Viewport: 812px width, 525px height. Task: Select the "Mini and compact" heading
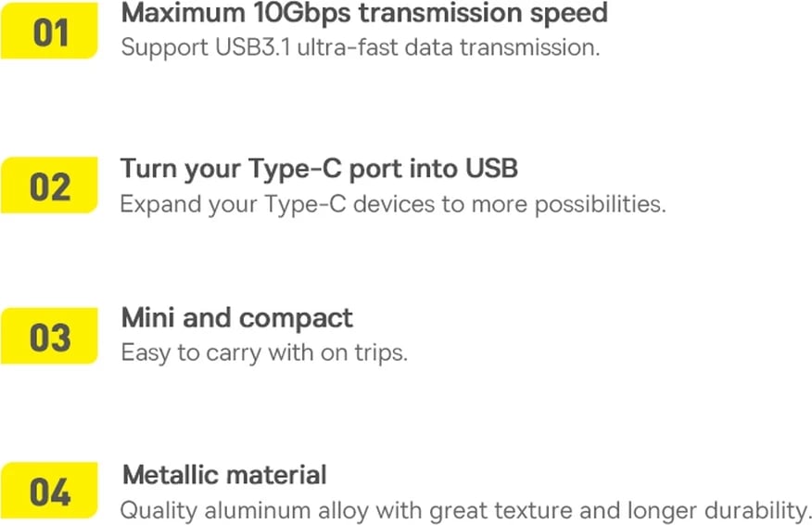236,318
